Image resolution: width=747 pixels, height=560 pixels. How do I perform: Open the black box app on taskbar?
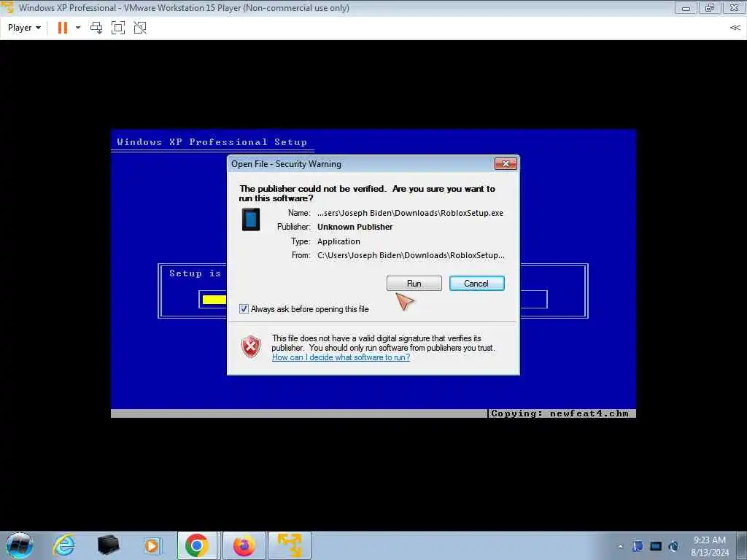(108, 545)
